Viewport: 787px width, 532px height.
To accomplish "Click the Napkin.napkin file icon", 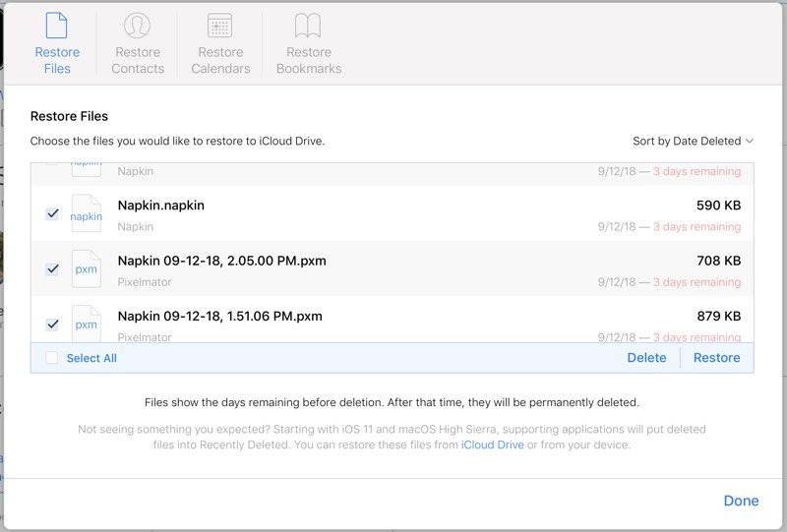I will click(87, 213).
